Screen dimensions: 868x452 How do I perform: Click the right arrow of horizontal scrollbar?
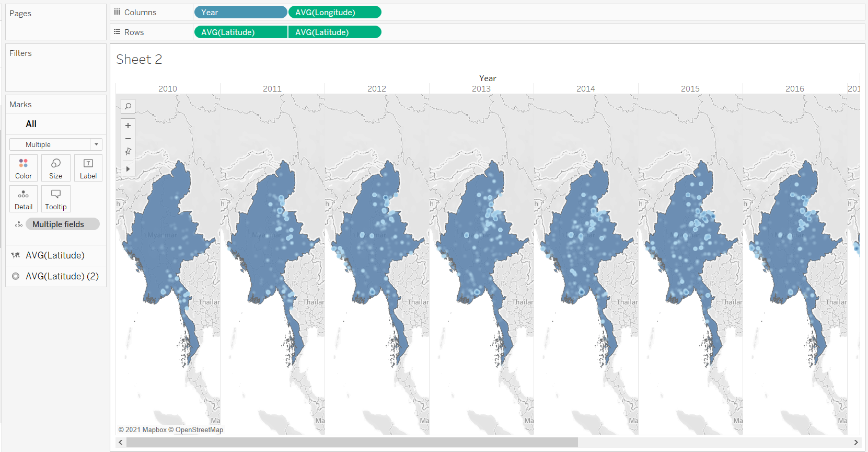(856, 443)
